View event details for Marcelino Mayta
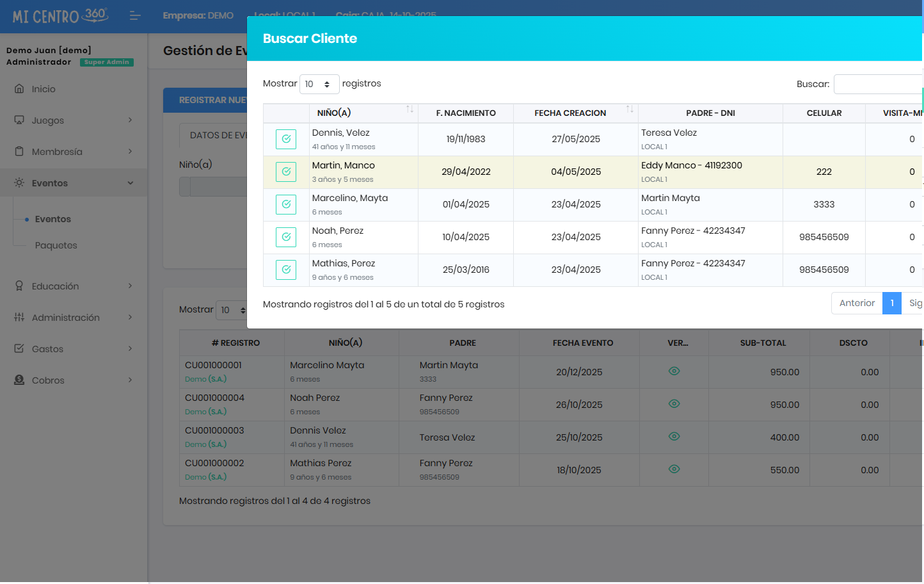This screenshot has width=924, height=584. 674,371
